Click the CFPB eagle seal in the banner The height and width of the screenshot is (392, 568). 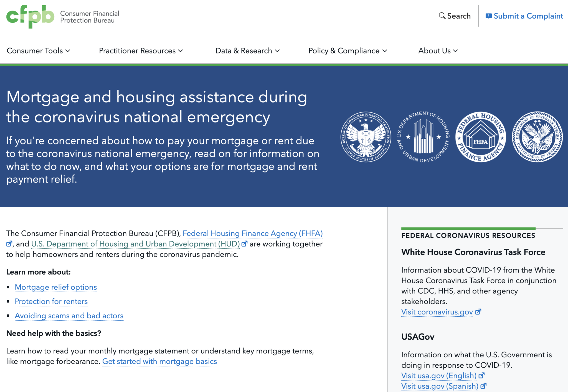point(366,138)
